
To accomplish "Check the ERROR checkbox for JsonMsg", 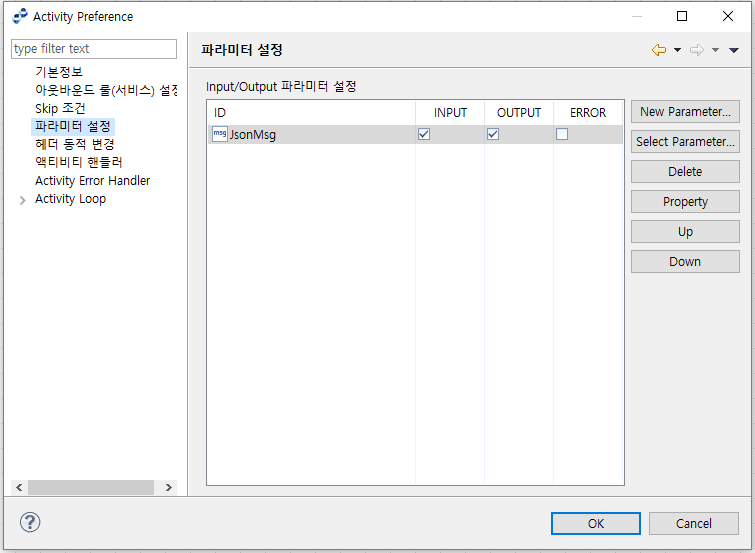I will [x=561, y=134].
